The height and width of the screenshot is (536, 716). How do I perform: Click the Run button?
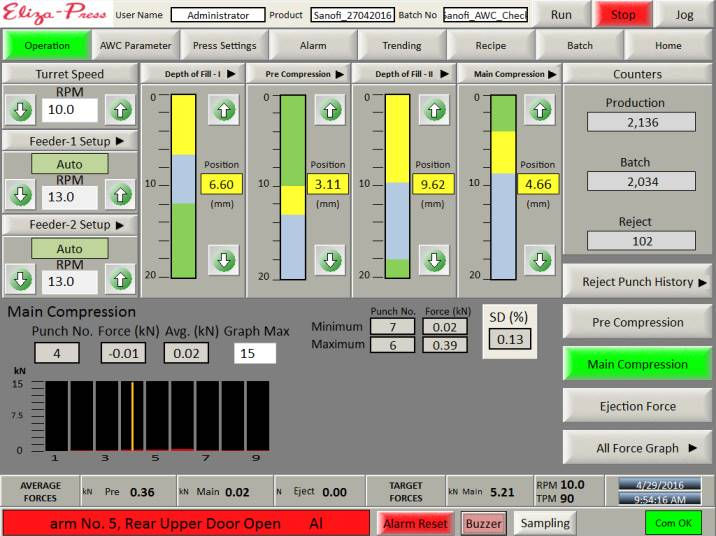(x=561, y=15)
